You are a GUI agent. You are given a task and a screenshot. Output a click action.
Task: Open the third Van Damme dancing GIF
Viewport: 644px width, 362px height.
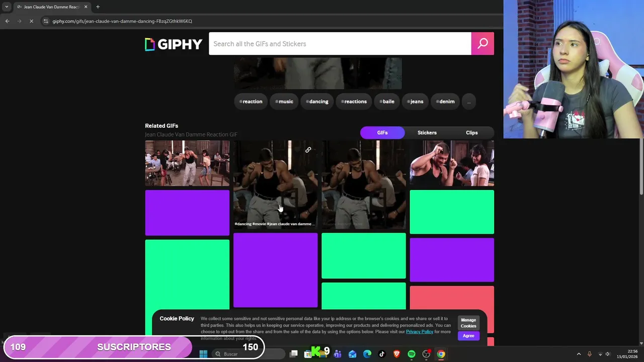[x=364, y=185]
